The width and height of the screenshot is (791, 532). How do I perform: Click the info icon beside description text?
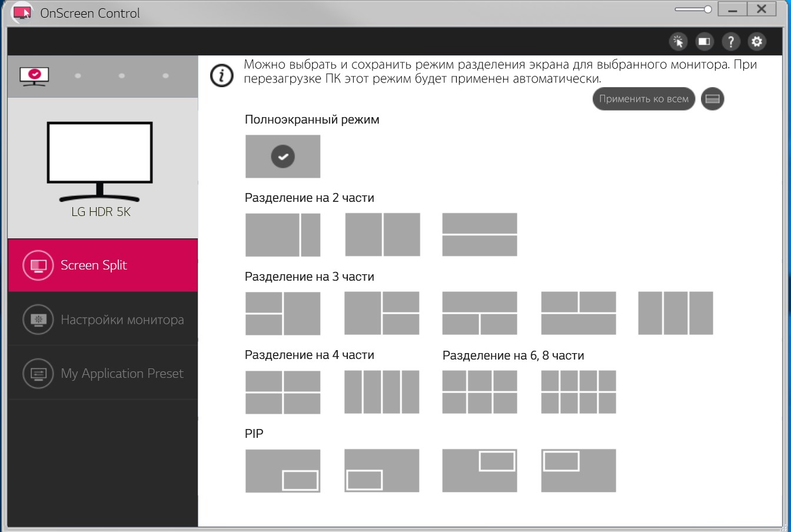[222, 75]
